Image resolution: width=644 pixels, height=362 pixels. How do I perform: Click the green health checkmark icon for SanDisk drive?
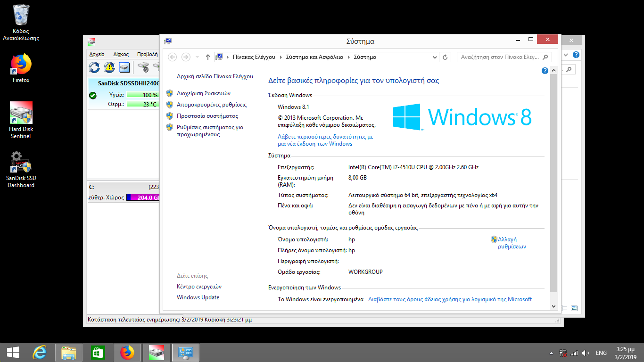93,96
